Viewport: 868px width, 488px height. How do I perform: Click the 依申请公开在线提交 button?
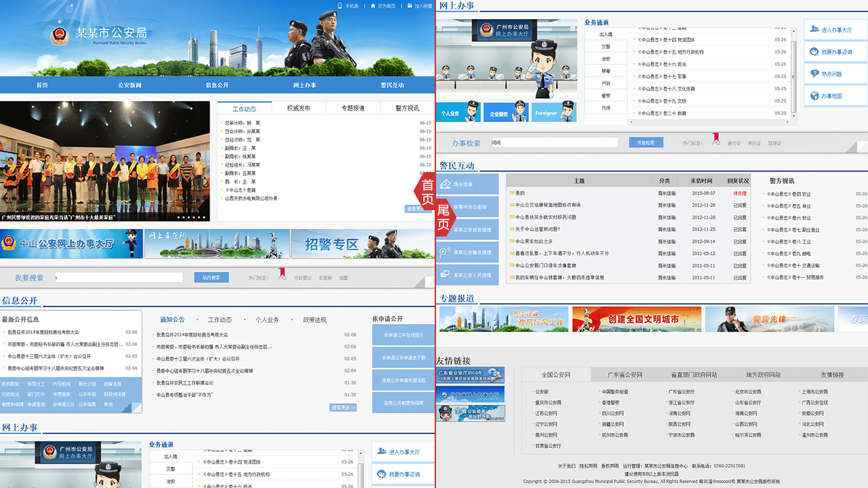point(403,335)
